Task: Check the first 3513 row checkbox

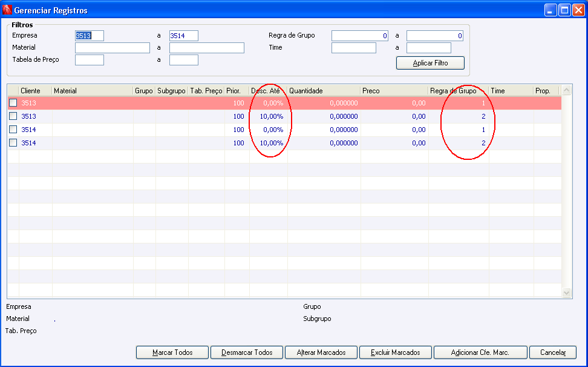Action: [x=13, y=103]
